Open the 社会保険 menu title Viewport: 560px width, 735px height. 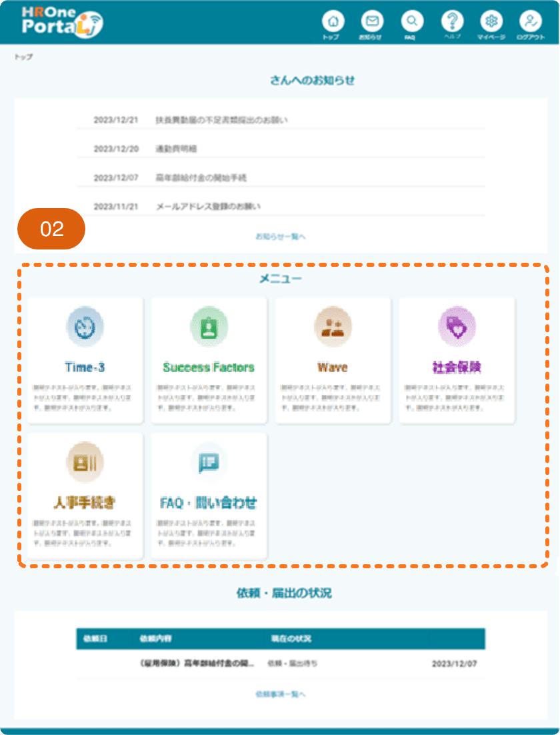[457, 367]
